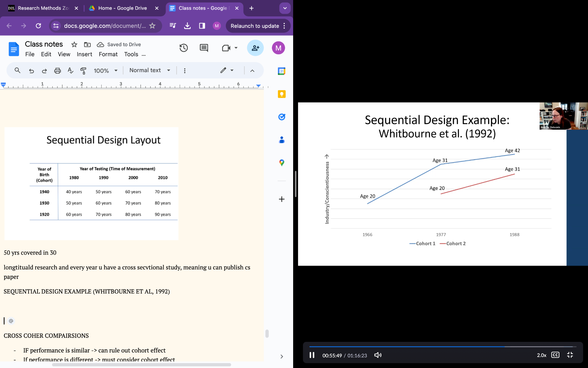
Task: Collapse the toolbar with up chevron
Action: coord(252,70)
